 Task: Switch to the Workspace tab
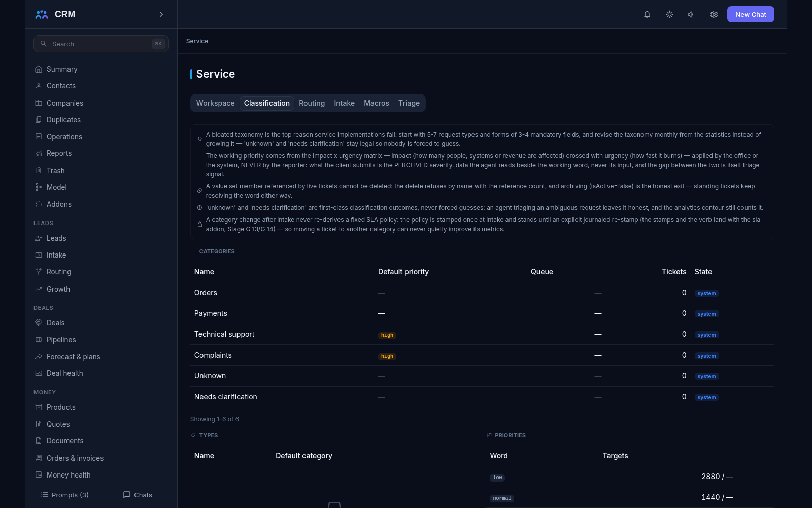[x=216, y=103]
